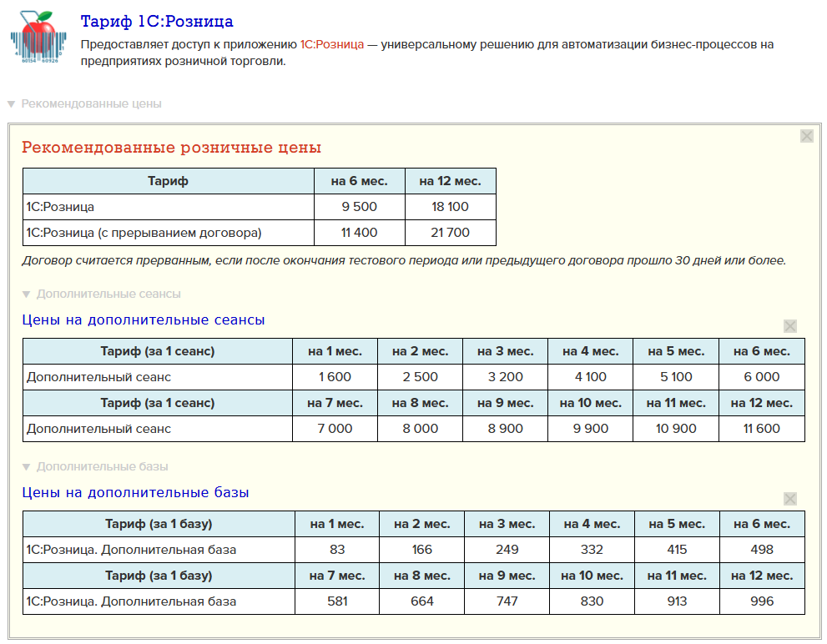Screen dimensions: 827x644
Task: Click the 11 600 session price cell
Action: tap(762, 429)
